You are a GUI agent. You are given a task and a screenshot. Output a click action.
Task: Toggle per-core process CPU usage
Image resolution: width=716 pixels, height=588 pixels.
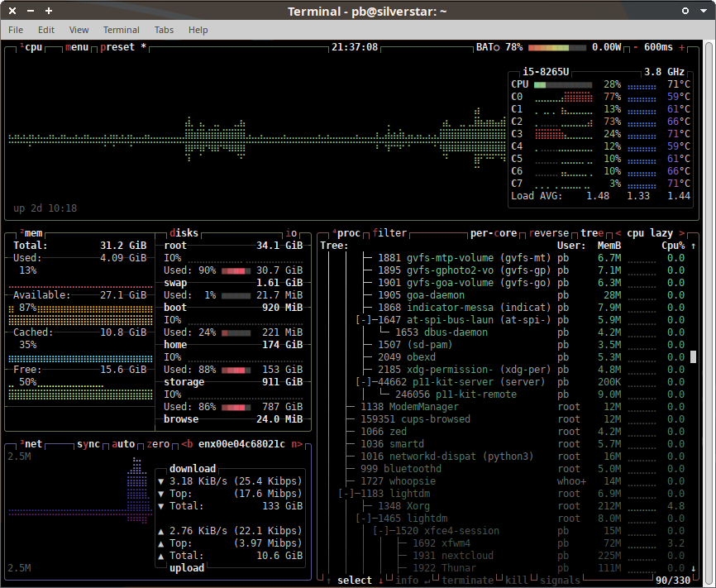tap(494, 233)
